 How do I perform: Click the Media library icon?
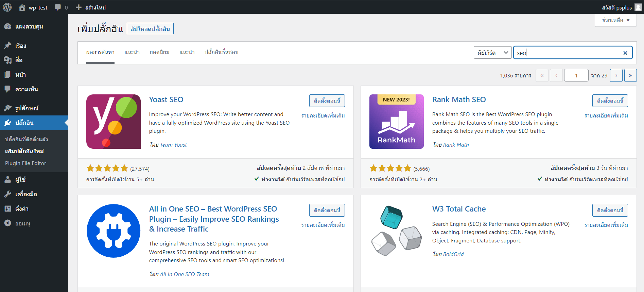[x=7, y=60]
